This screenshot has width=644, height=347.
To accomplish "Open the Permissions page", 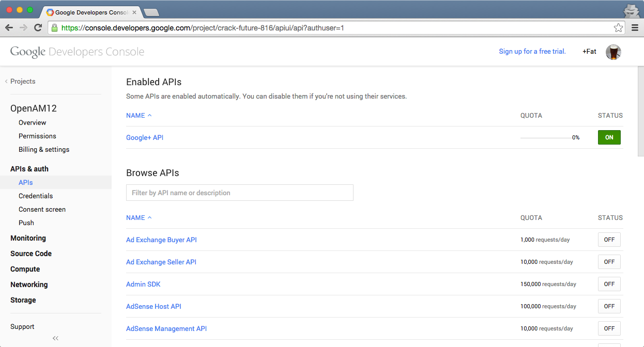I will point(37,136).
